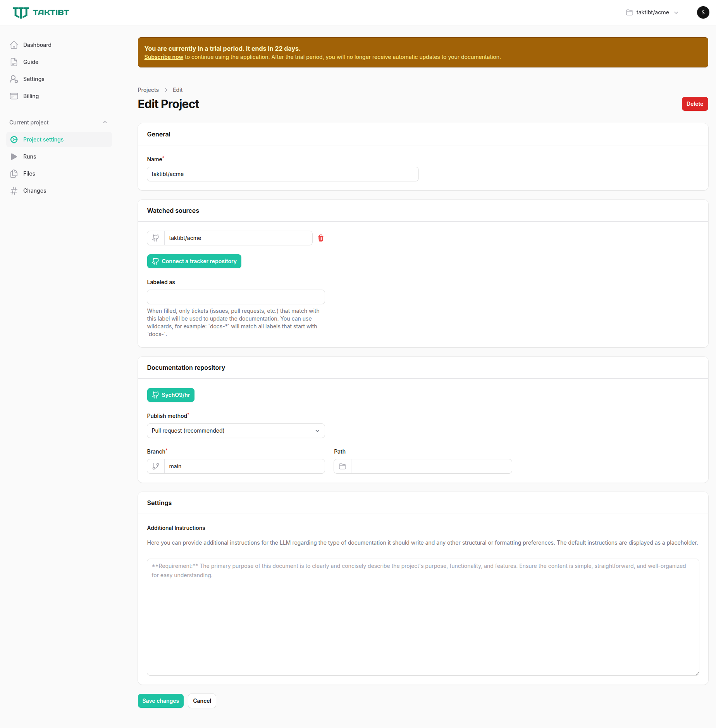The width and height of the screenshot is (716, 728).
Task: Collapse the Current project section
Action: (105, 122)
